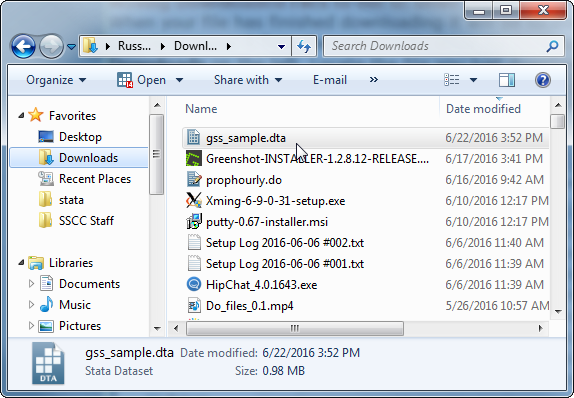Select Documents library
574x398 pixels.
(89, 284)
